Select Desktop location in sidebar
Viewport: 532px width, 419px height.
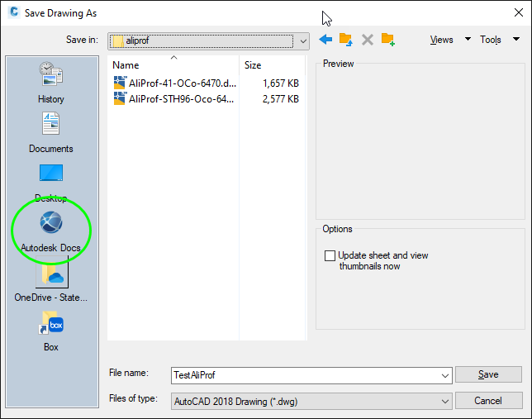[51, 182]
